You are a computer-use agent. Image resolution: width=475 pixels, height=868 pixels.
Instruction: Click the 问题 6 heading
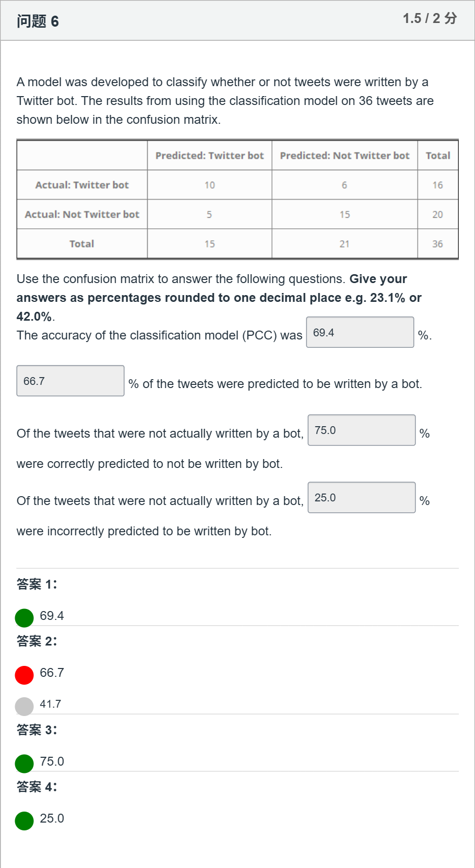[38, 21]
